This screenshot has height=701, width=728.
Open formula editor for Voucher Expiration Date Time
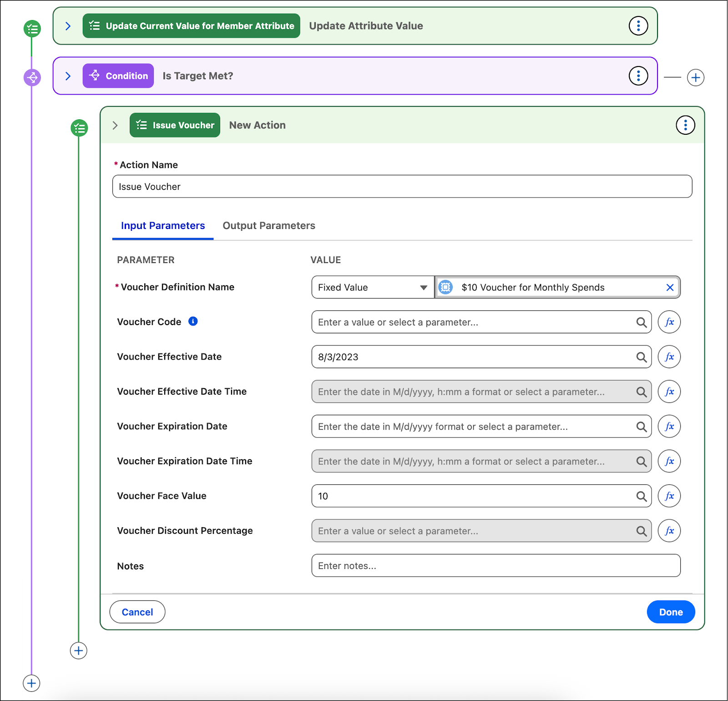pos(669,461)
